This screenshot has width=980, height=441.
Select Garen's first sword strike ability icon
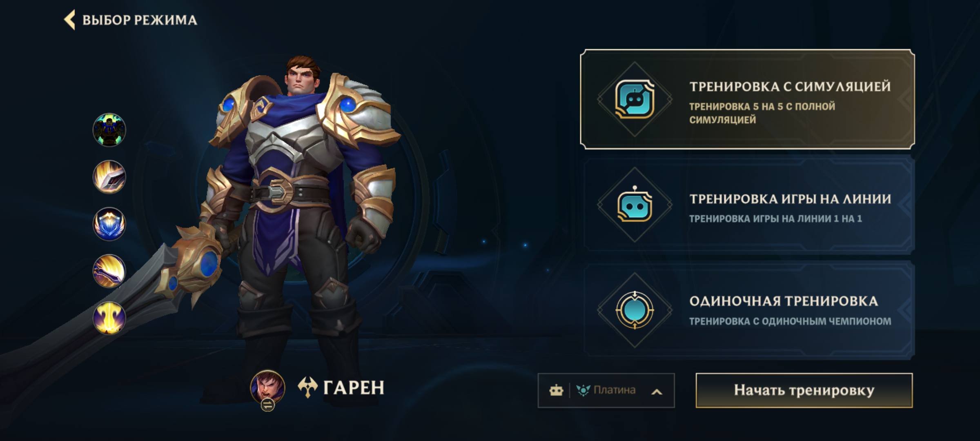[109, 177]
